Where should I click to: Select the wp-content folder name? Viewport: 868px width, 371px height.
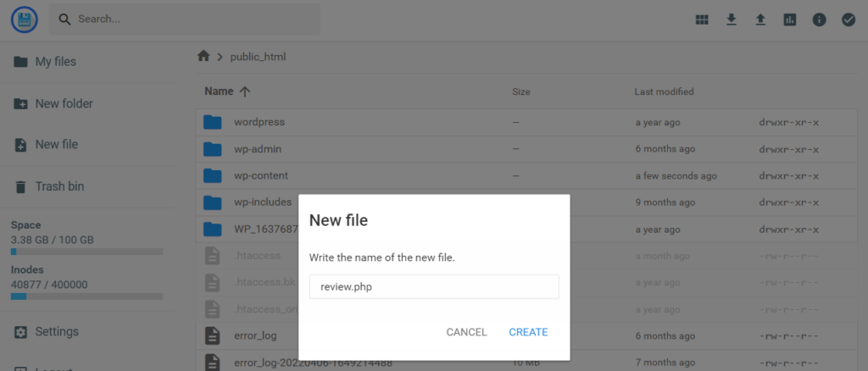(261, 176)
